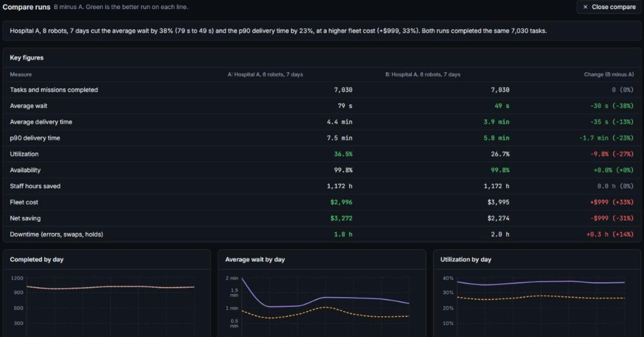Click run B utilization value 26.7%

pos(500,154)
